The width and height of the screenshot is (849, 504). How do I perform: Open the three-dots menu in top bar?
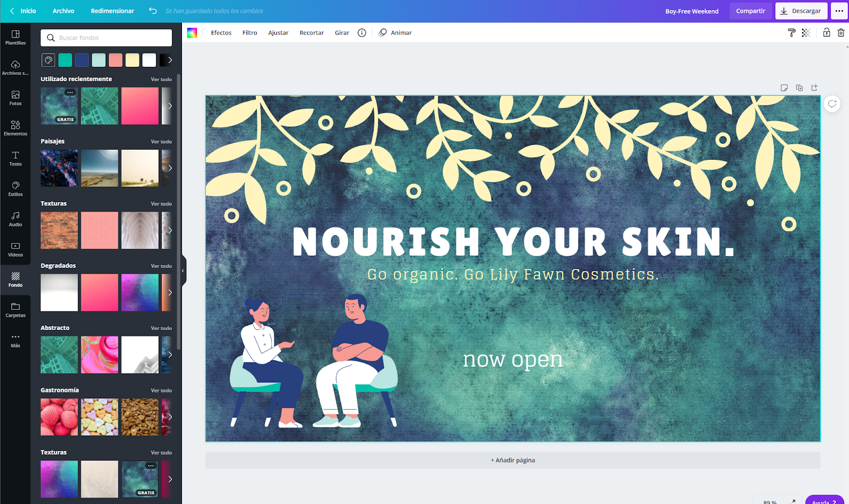[839, 11]
